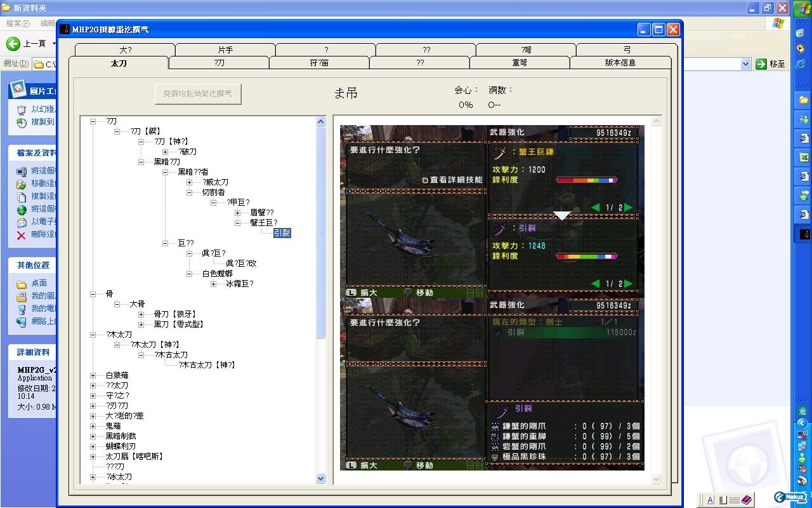Open the Desktop icon under other places
812x508 pixels.
point(22,283)
